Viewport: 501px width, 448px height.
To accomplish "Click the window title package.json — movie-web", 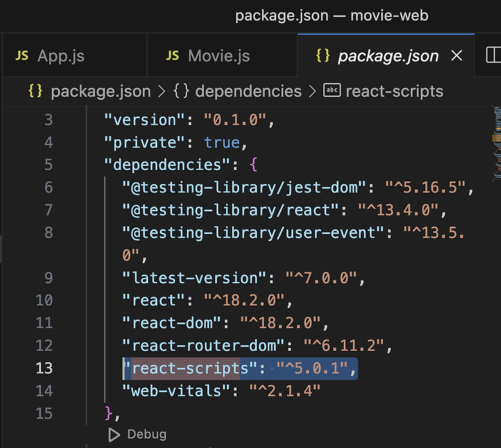I will tap(332, 15).
